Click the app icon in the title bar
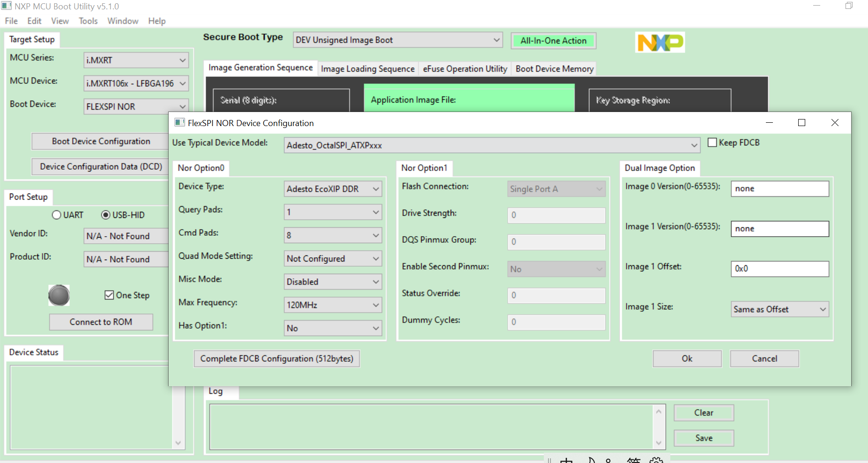Screen dimensions: 868x463 (x=7, y=6)
